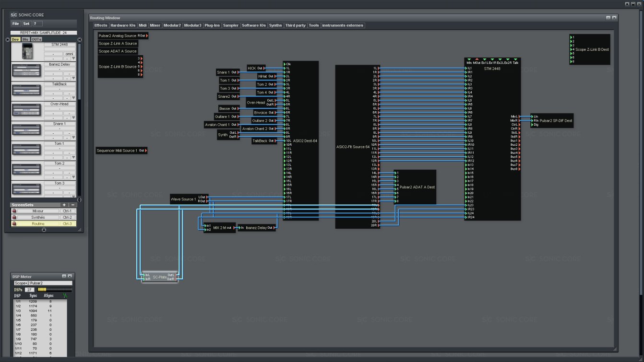Expand the Snare 1 device dropdown arrow
The width and height of the screenshot is (644, 362).
pos(73,137)
